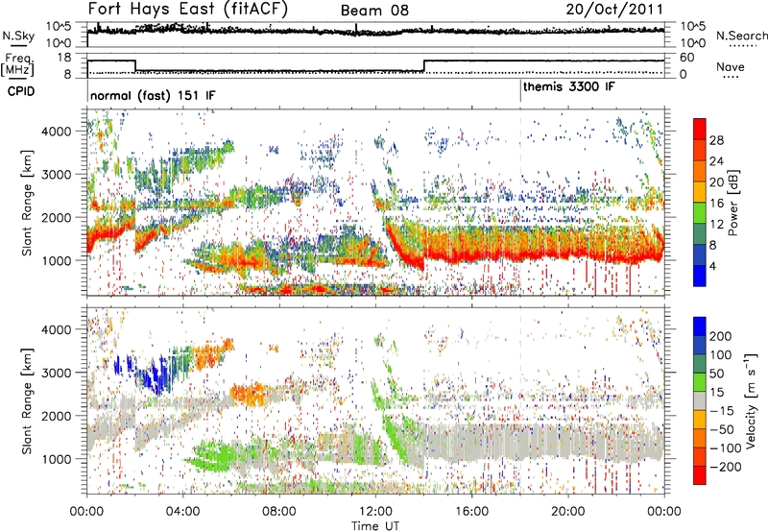Select the '-200' velocity color bar label
Screen dimensions: 768x532
coord(725,467)
